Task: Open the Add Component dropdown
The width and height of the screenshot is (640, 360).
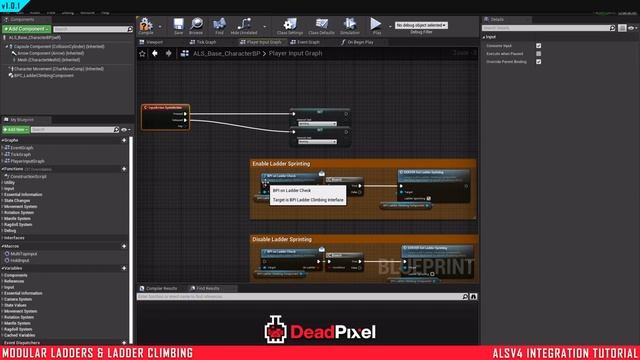Action: coord(27,29)
